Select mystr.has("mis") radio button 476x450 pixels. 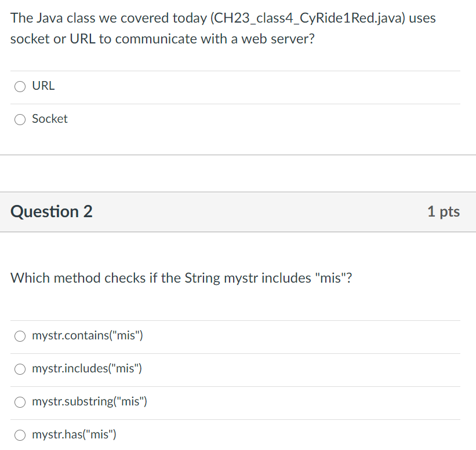tap(20, 434)
